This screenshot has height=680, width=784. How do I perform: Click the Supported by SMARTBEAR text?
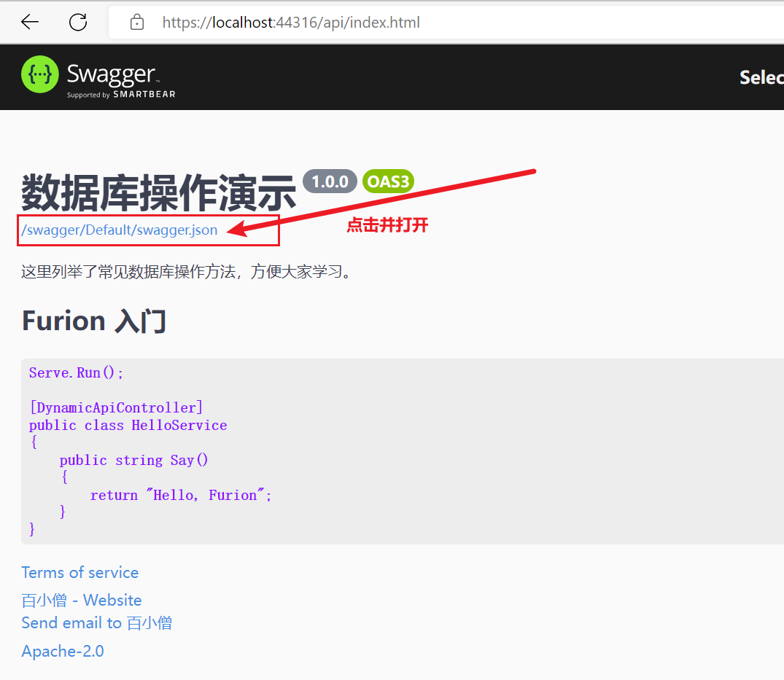(x=121, y=95)
